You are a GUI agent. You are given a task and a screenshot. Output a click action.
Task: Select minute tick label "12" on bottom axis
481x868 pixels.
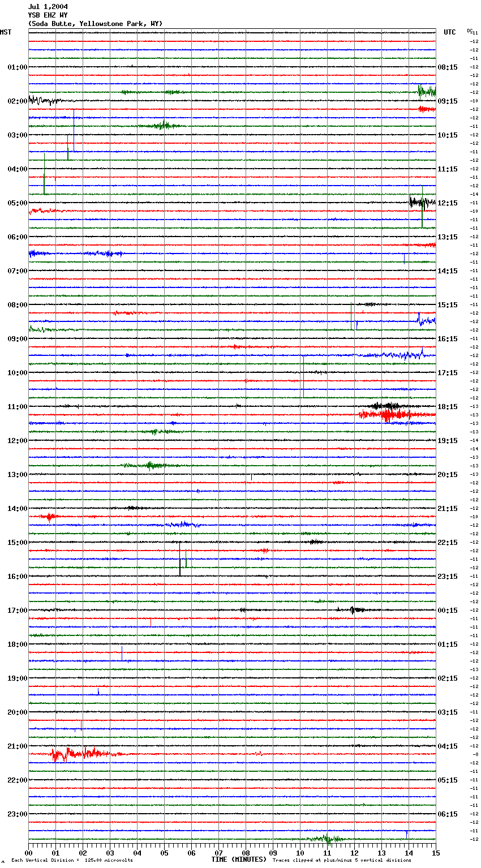point(354,853)
